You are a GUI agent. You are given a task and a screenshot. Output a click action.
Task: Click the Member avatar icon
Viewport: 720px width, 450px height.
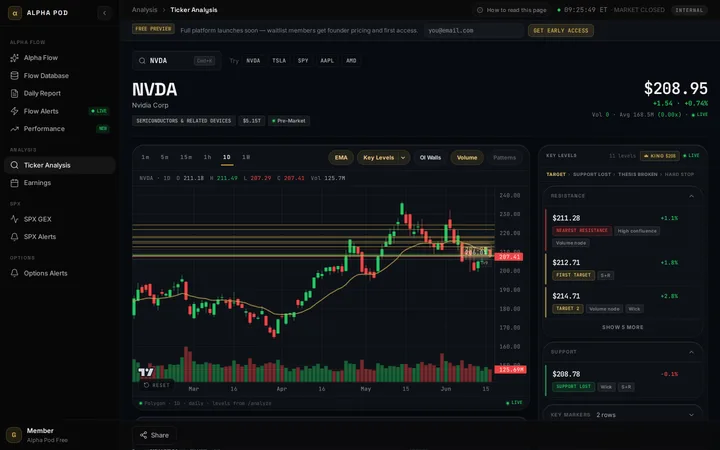[14, 435]
